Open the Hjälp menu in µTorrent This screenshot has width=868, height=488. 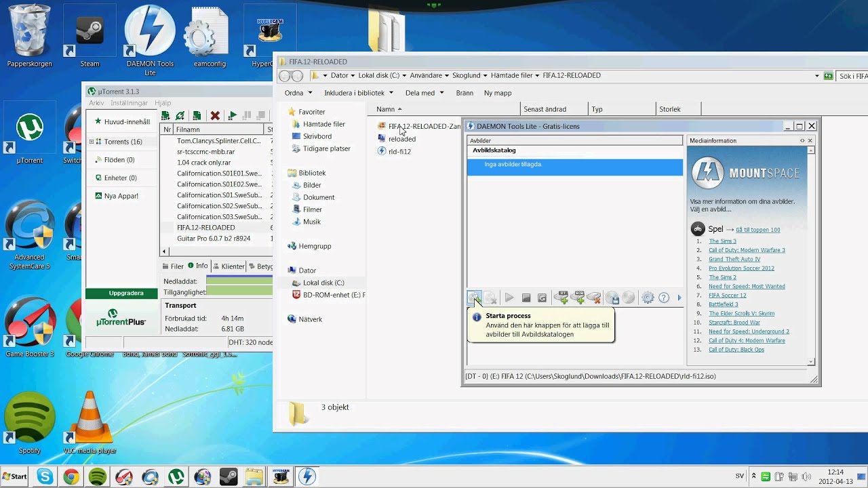[163, 103]
